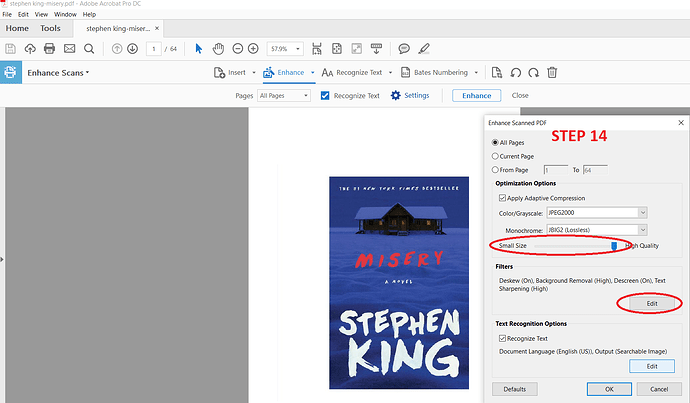Image resolution: width=690 pixels, height=403 pixels.
Task: Click the current page number field
Action: 153,48
